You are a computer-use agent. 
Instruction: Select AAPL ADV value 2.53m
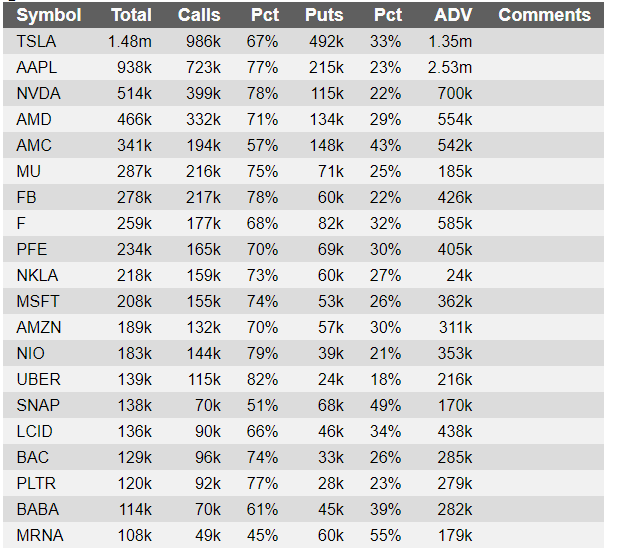tap(451, 67)
